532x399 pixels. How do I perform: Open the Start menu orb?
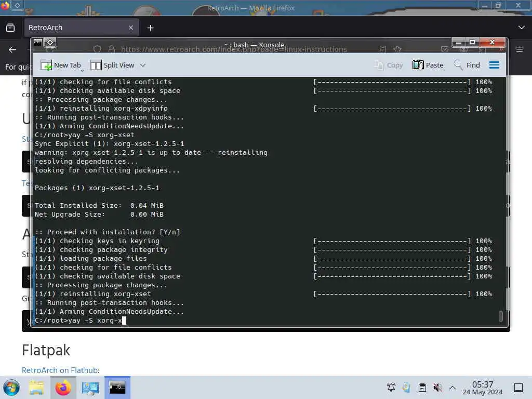(11, 388)
